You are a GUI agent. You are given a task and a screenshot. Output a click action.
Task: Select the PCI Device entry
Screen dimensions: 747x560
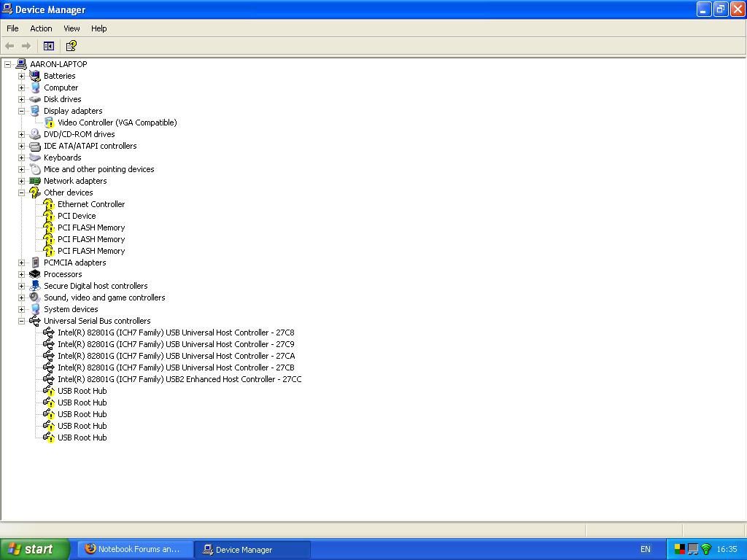77,216
